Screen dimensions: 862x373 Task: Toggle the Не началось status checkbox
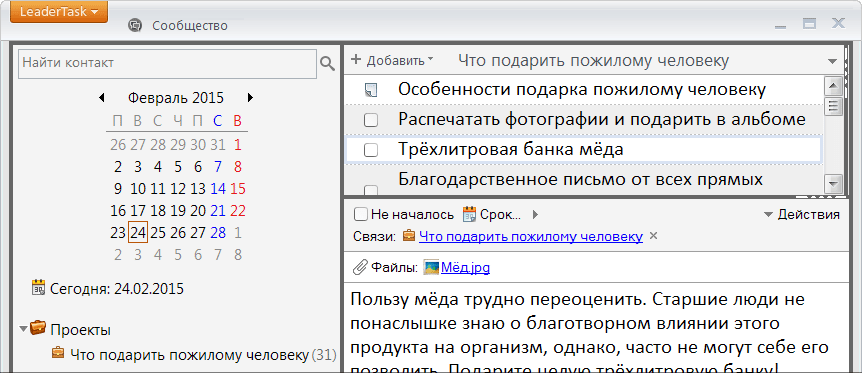(361, 214)
